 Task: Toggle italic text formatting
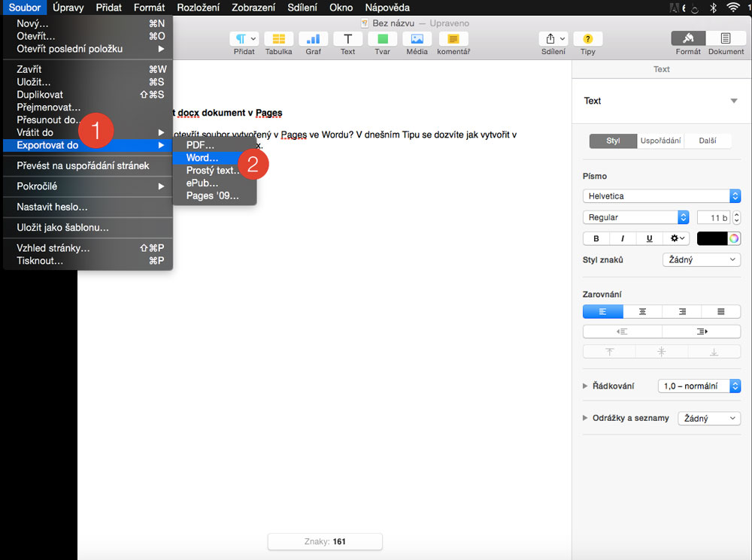pos(623,238)
